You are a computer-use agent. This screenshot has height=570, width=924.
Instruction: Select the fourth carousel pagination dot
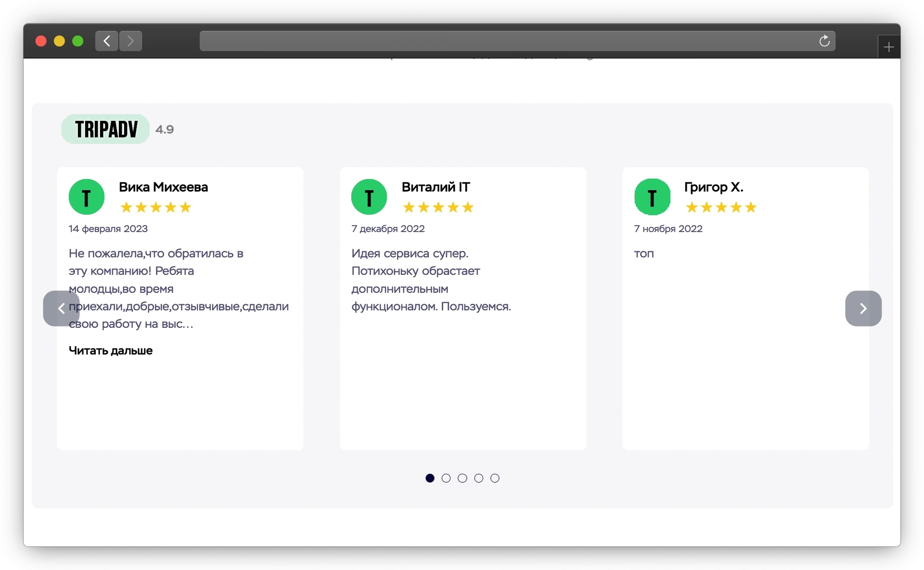pyautogui.click(x=479, y=478)
